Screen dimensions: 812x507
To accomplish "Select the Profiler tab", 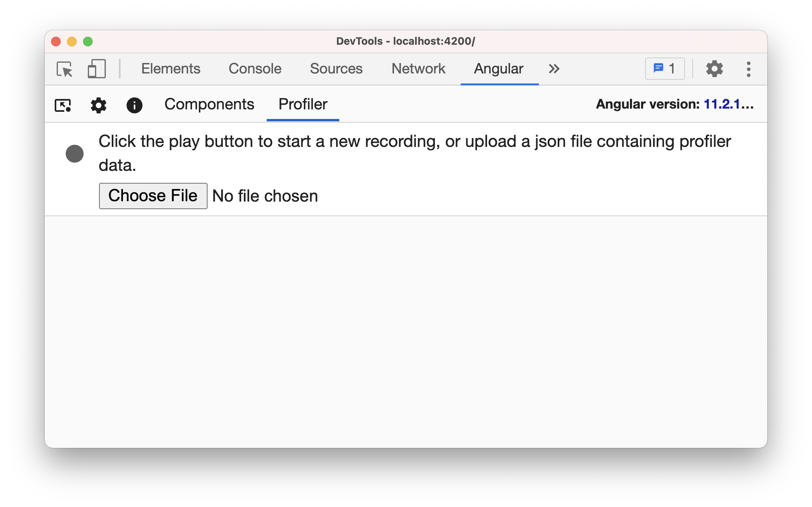I will (x=302, y=105).
